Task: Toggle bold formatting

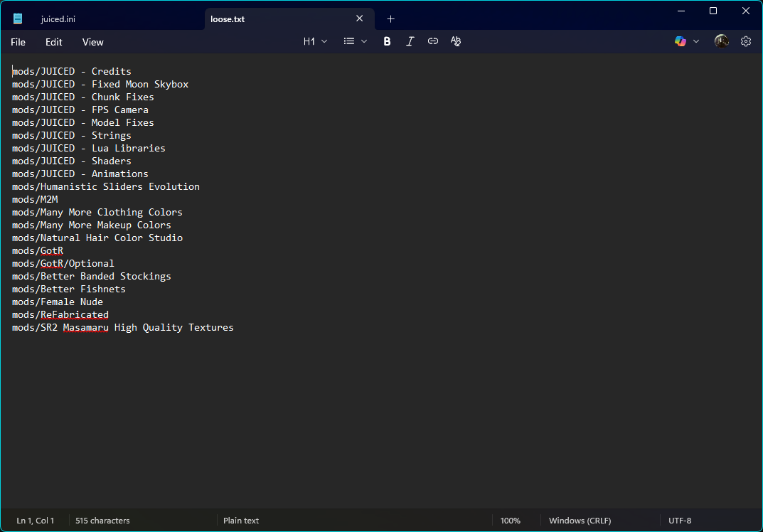Action: pyautogui.click(x=387, y=42)
